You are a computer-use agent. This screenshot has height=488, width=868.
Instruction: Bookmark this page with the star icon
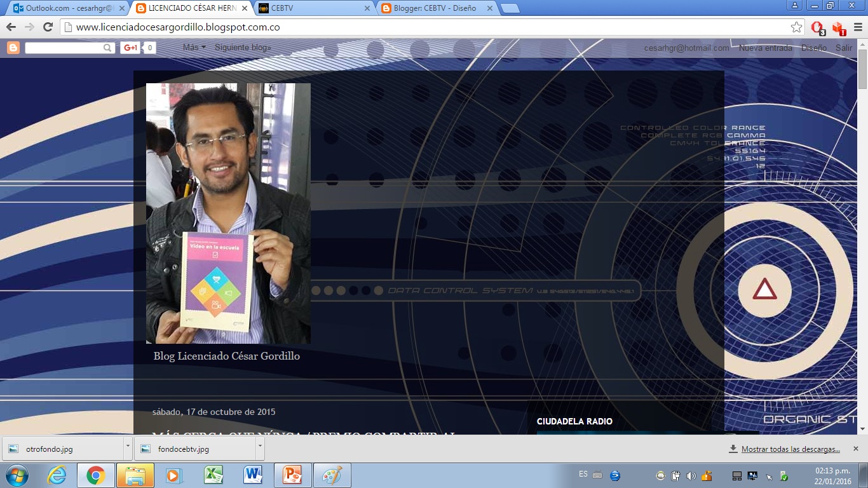[x=796, y=27]
